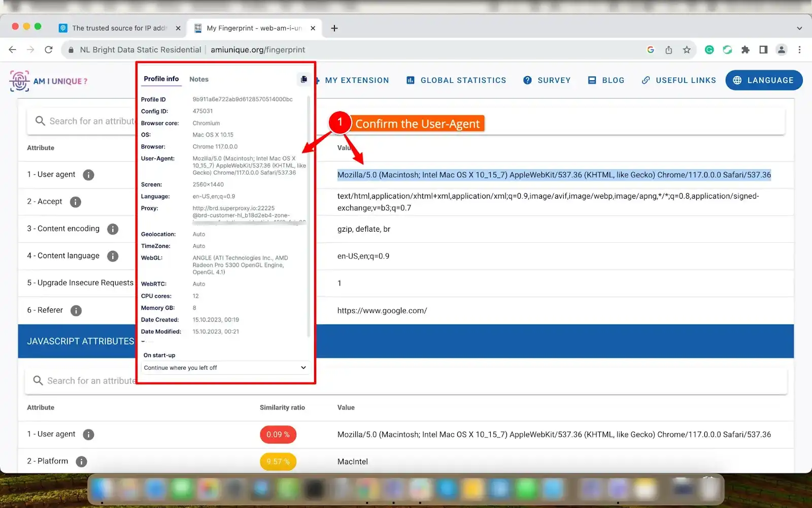Image resolution: width=812 pixels, height=508 pixels.
Task: Open the extensions puzzle piece menu
Action: point(745,50)
